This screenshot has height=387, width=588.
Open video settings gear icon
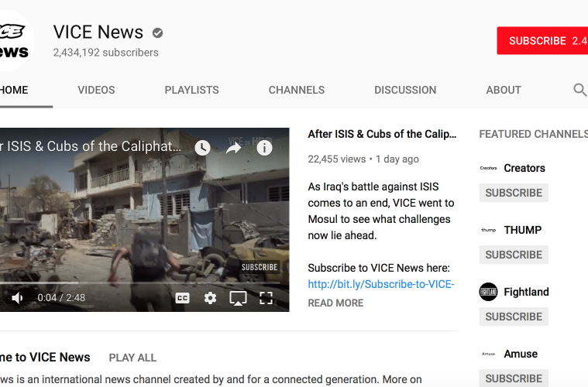tap(210, 298)
